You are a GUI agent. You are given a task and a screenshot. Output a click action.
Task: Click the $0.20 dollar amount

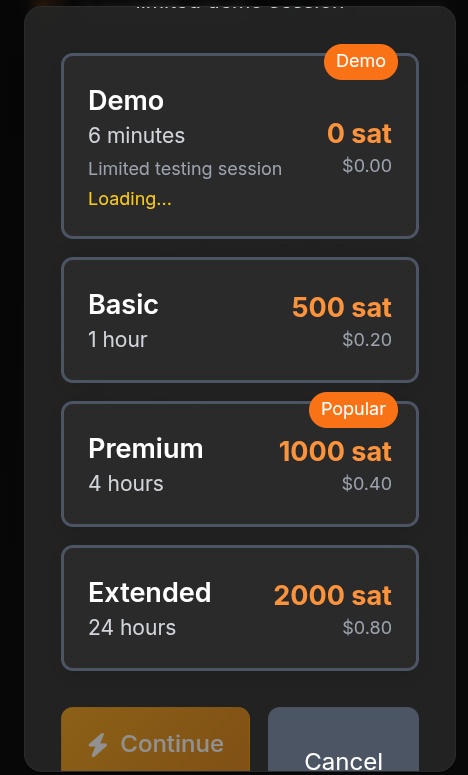pyautogui.click(x=367, y=340)
